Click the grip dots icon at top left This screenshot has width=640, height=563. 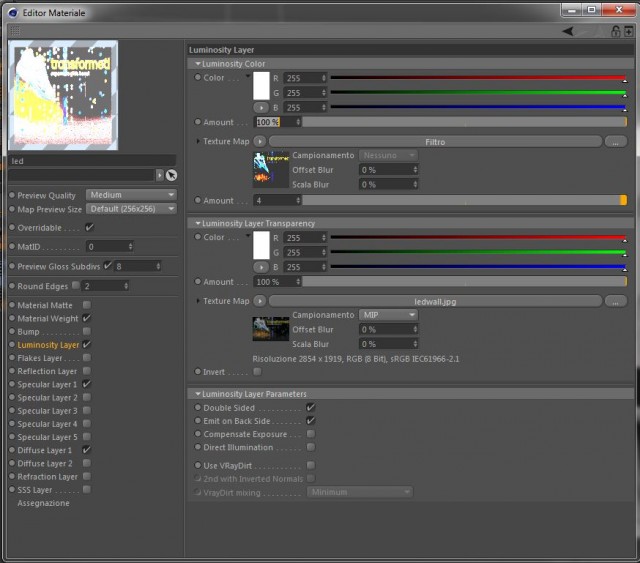click(15, 31)
